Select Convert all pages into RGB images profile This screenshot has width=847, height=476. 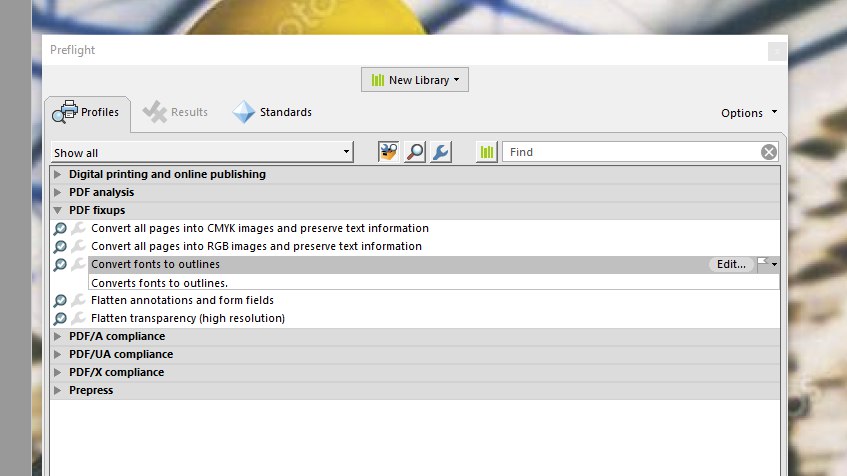(256, 246)
